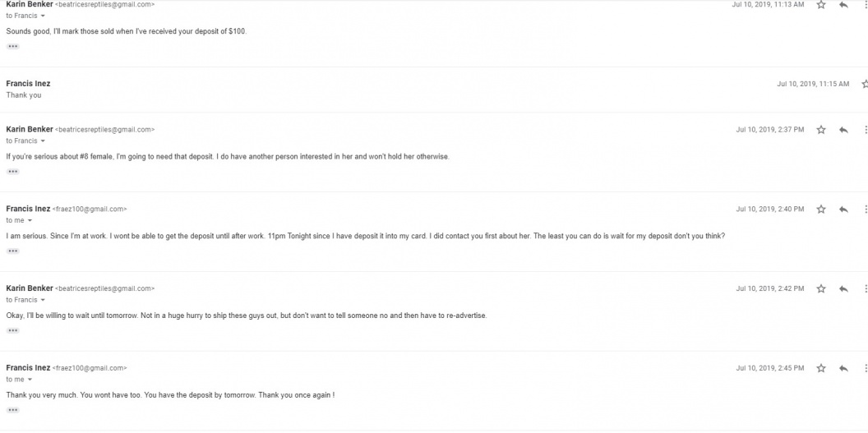Reply to the 11:13 AM Karin Benker email
Viewport: 868px width, 433px height.
(x=843, y=5)
